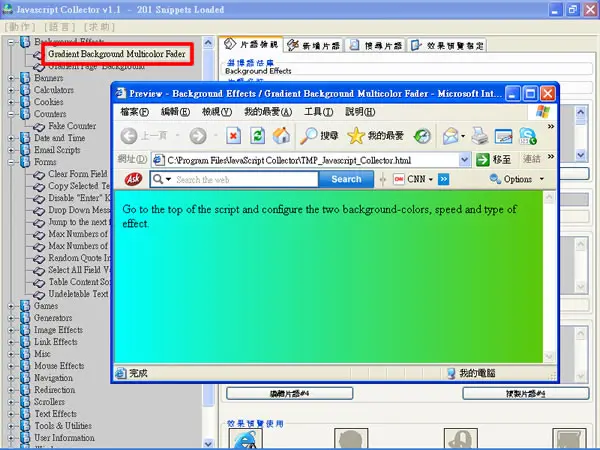
Task: Click the Stop icon with red X
Action: 233,135
